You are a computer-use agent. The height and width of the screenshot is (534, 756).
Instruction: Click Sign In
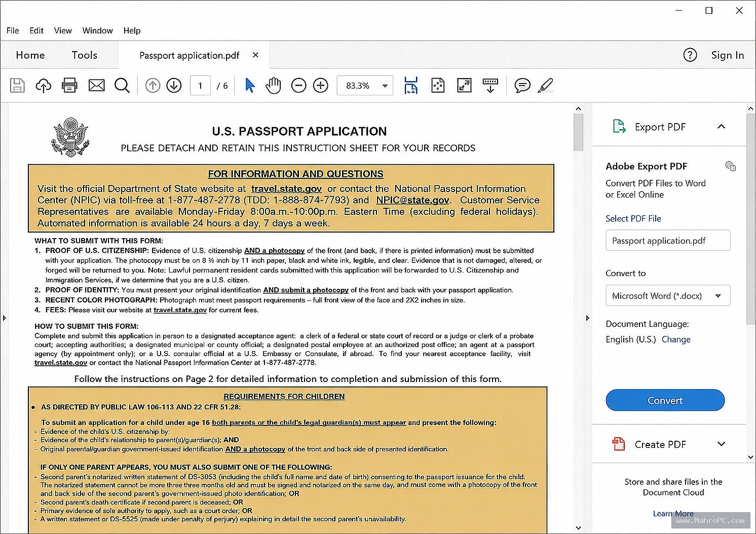click(728, 55)
